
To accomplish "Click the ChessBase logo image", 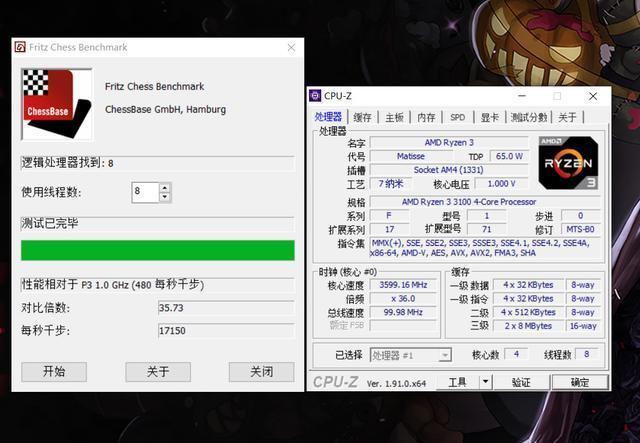I will [x=57, y=105].
